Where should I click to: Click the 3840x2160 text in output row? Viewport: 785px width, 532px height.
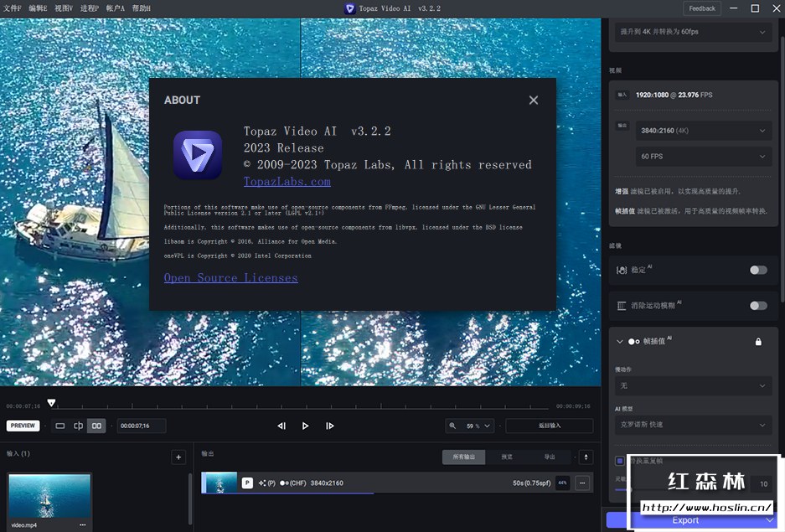pyautogui.click(x=327, y=483)
